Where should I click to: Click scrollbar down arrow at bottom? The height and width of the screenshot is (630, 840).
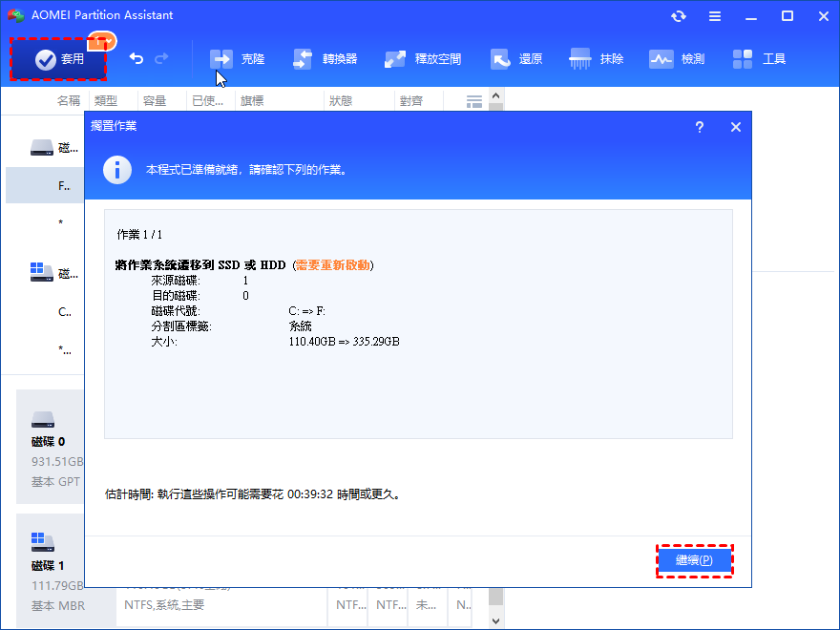(495, 620)
